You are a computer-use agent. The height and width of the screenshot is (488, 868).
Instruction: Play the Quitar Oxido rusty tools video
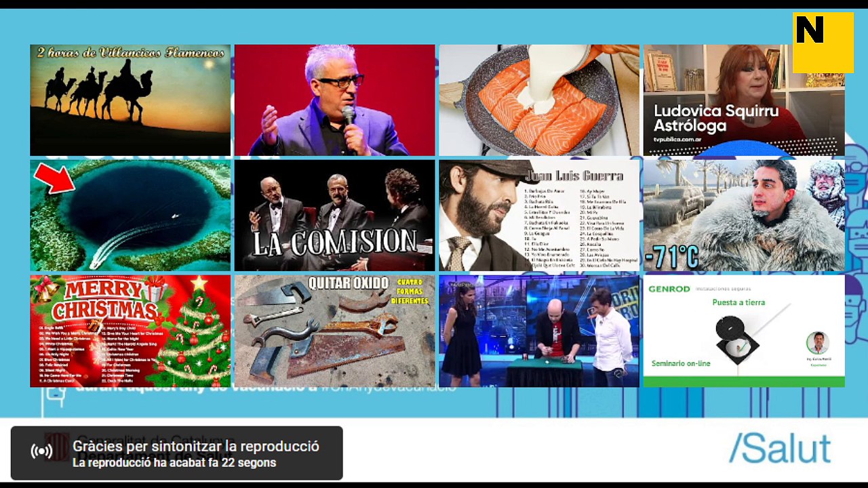click(x=334, y=331)
